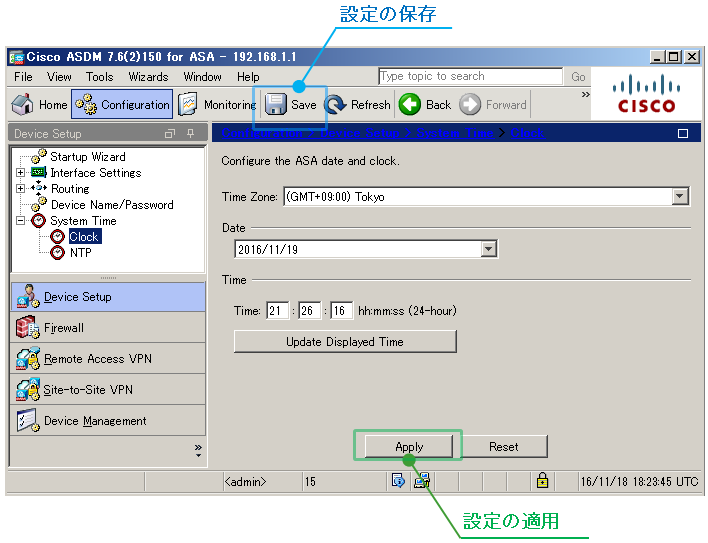Open the File menu
The image size is (708, 543).
(x=23, y=77)
